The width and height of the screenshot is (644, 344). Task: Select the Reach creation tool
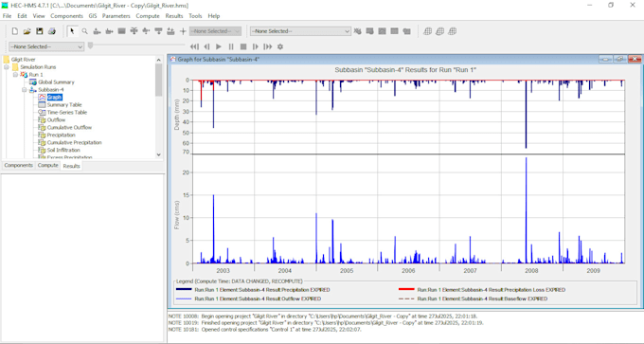109,31
